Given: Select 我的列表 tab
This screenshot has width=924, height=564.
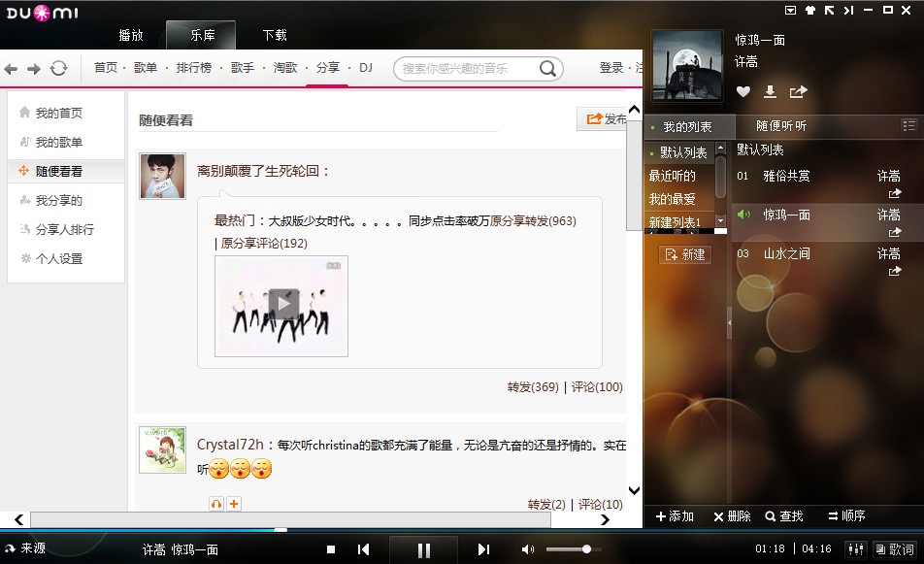Looking at the screenshot, I should [687, 127].
